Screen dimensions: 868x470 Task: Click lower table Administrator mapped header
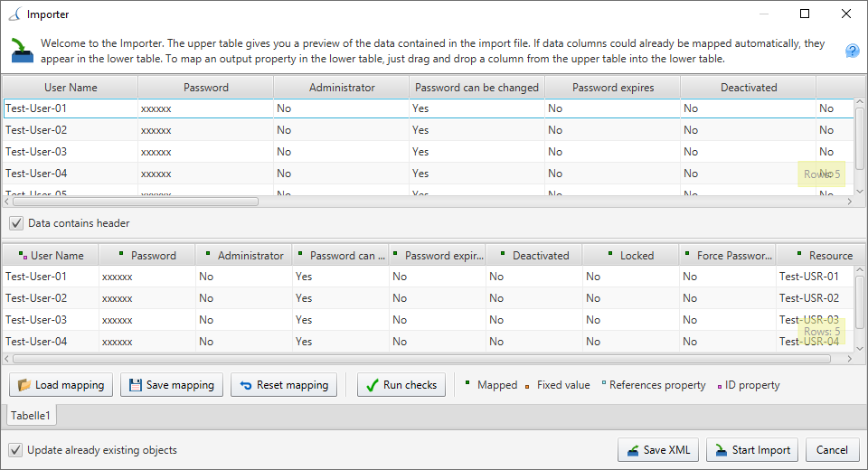[x=244, y=255]
